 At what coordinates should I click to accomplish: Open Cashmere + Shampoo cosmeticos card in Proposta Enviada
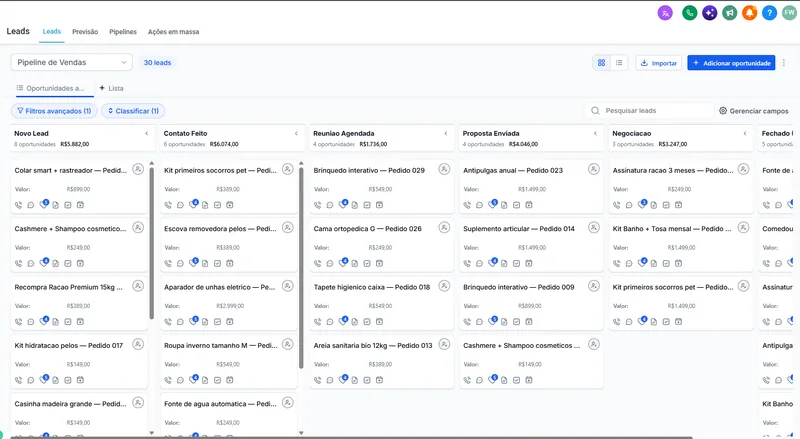pyautogui.click(x=521, y=346)
